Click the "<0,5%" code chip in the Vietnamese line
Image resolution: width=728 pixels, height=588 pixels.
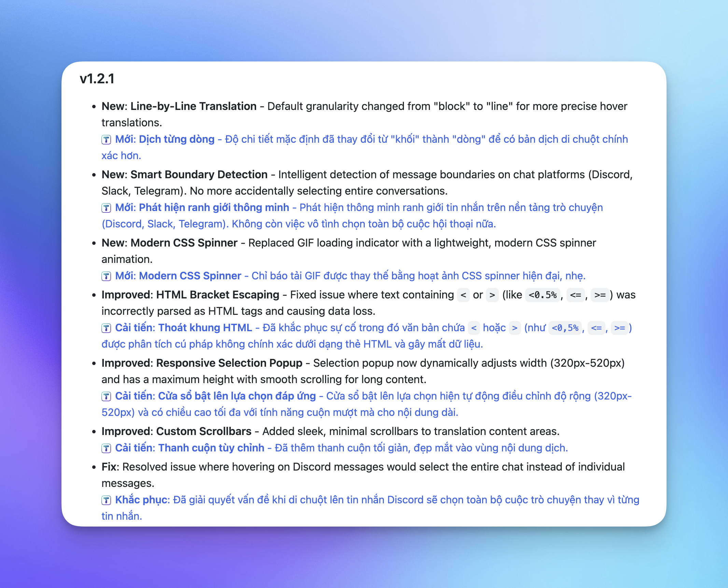[x=565, y=328]
